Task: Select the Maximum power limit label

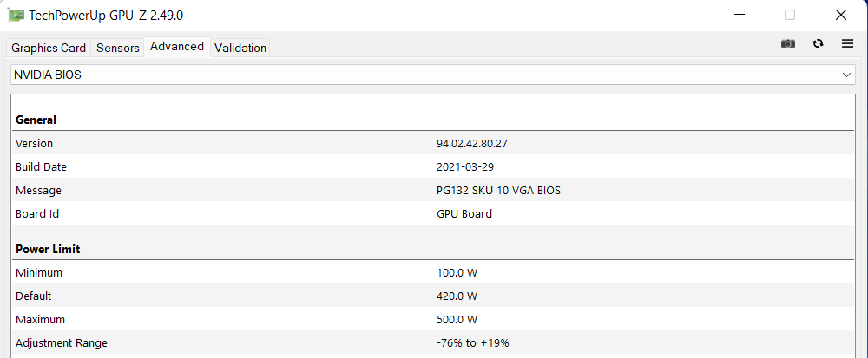Action: click(41, 320)
